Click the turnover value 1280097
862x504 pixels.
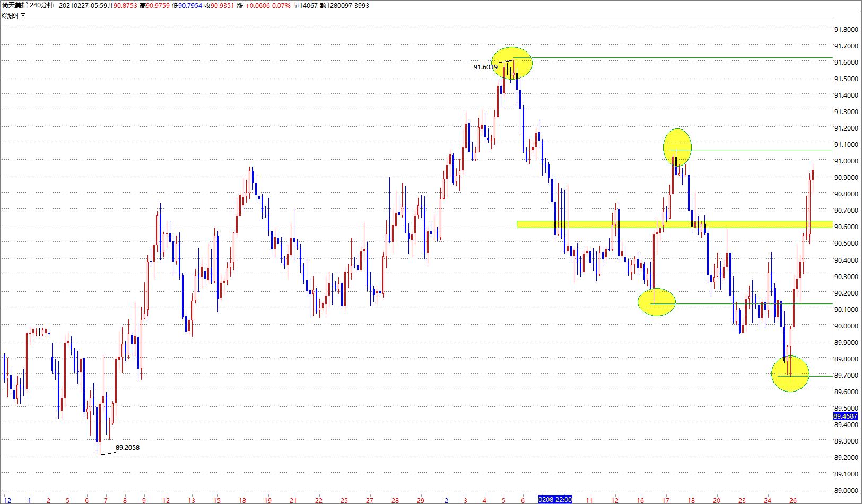[x=338, y=5]
